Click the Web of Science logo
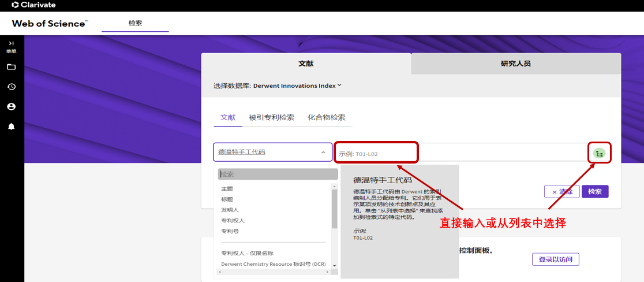Image resolution: width=644 pixels, height=282 pixels. coord(50,23)
